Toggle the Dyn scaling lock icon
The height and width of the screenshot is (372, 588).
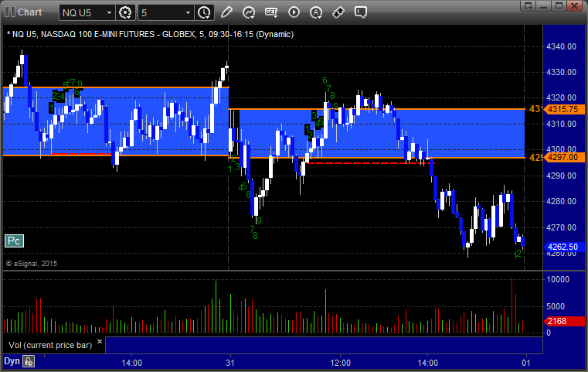click(x=29, y=361)
